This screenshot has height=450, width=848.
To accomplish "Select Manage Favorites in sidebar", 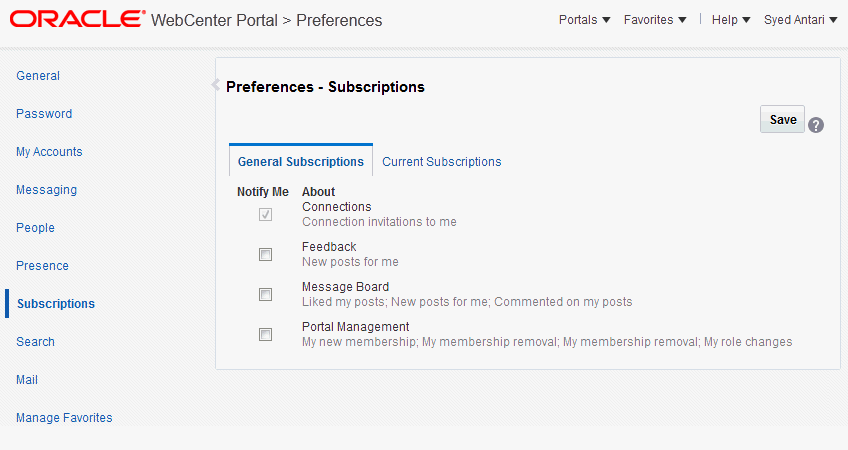I will [64, 418].
